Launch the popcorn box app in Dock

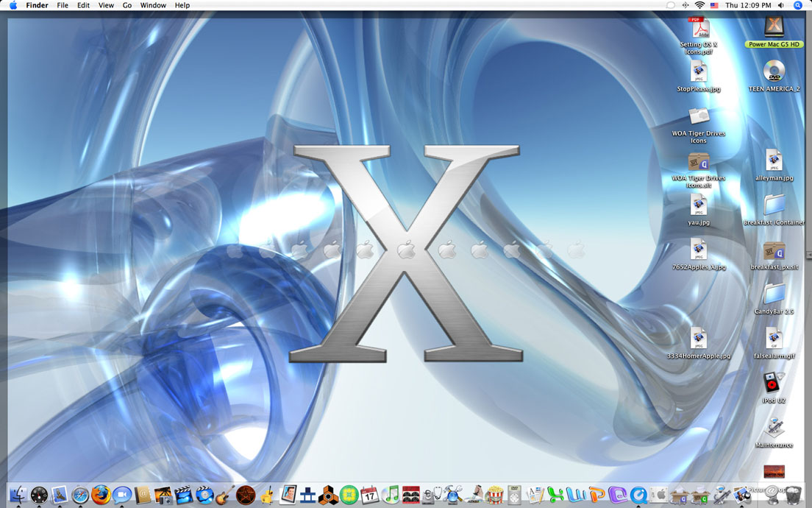pos(494,495)
